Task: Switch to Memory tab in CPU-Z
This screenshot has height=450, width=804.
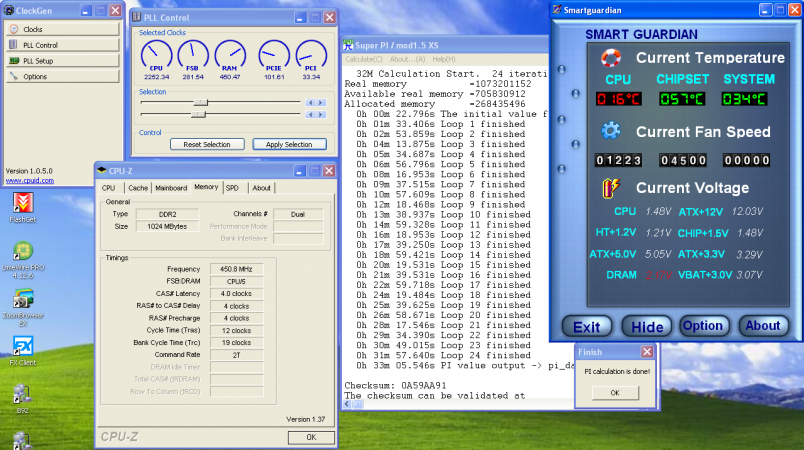Action: (207, 187)
